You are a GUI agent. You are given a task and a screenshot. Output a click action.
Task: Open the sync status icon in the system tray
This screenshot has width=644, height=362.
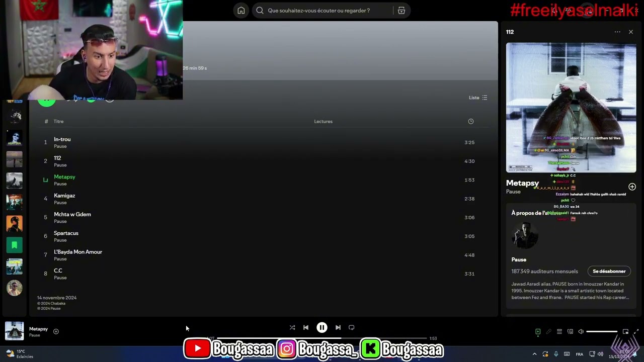[x=545, y=354]
